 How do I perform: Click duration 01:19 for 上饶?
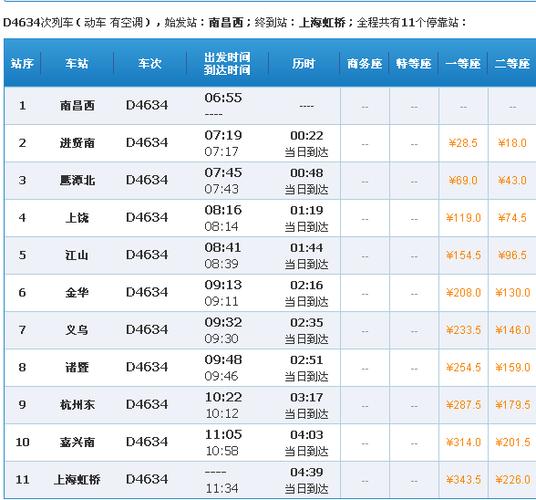pyautogui.click(x=307, y=210)
